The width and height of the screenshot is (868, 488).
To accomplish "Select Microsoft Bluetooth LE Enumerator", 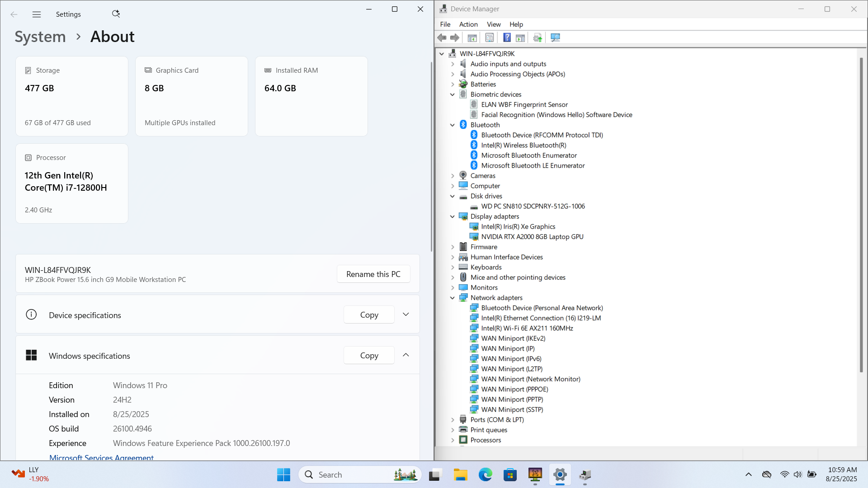I will point(533,165).
